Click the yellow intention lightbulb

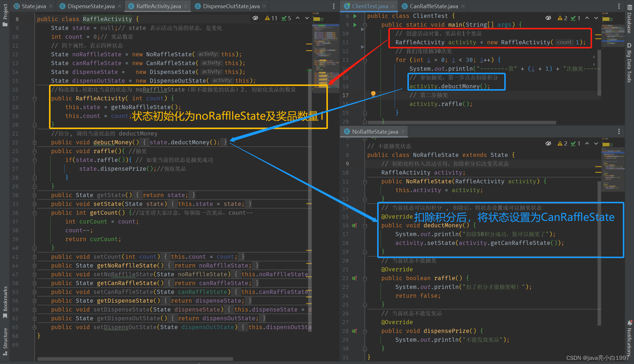(373, 94)
